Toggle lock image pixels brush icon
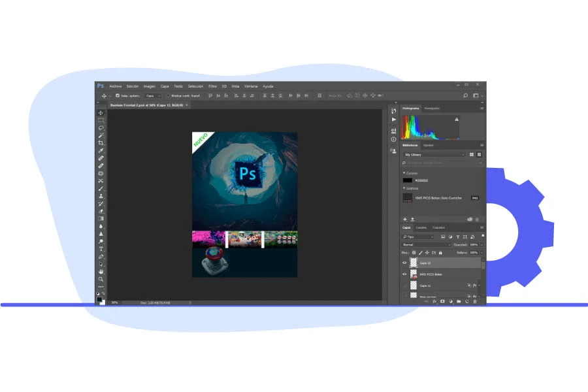The image size is (588, 392). [x=420, y=253]
